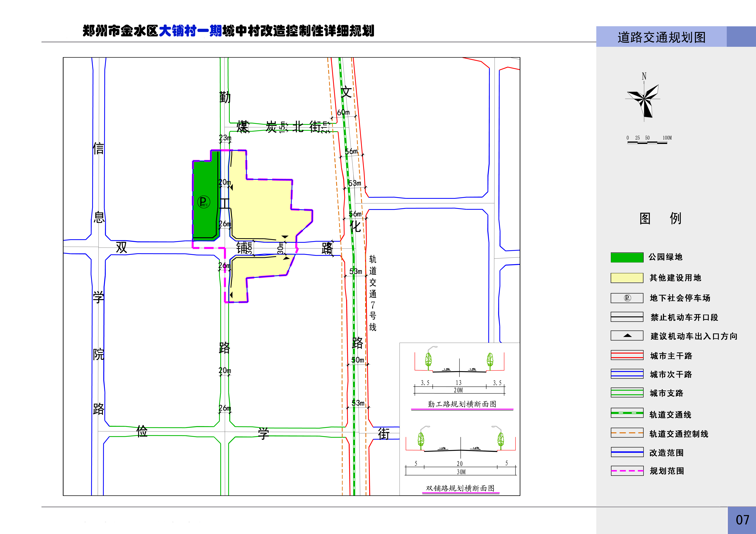Click the parking icon in legend

627,298
